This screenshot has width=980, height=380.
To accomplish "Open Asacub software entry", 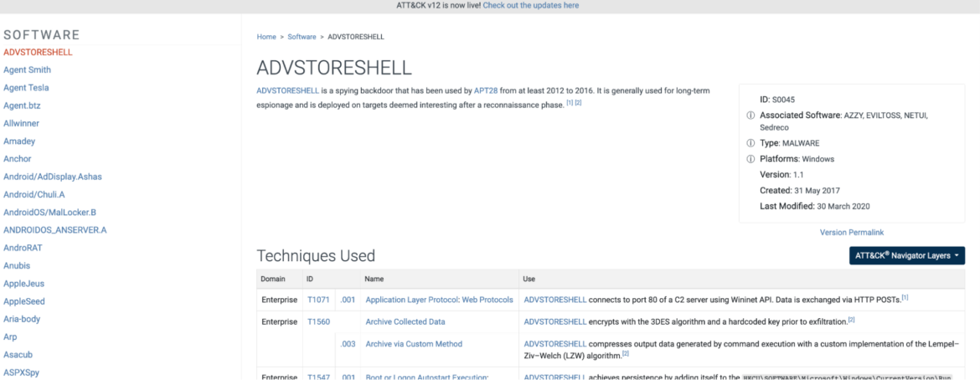I will point(18,354).
